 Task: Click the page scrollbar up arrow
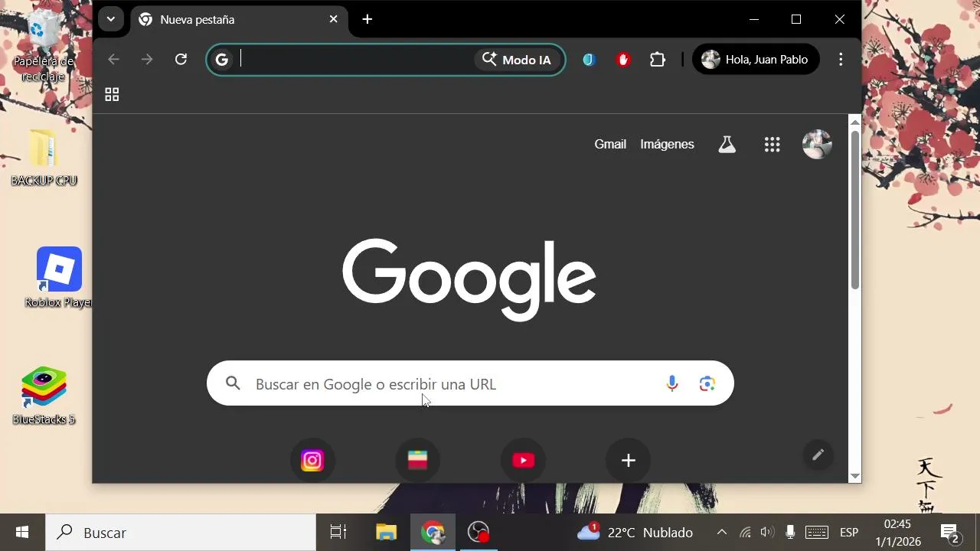(855, 122)
